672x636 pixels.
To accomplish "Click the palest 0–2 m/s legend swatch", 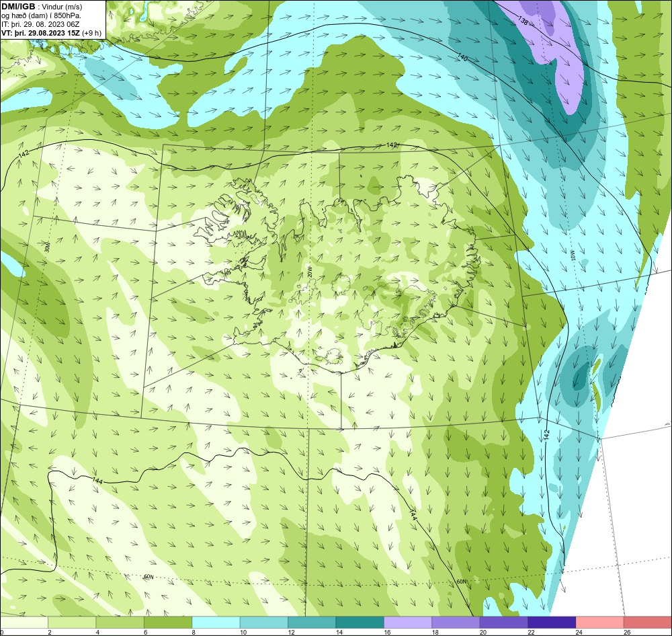I will pyautogui.click(x=24, y=622).
